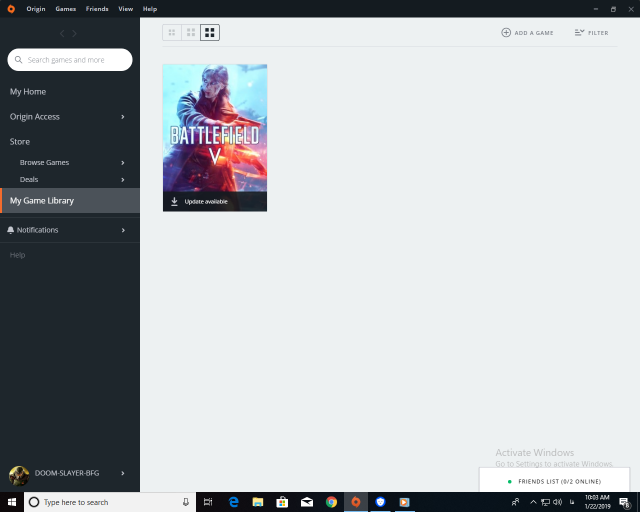Switch to the medium grid view
This screenshot has width=640, height=512.
191,32
